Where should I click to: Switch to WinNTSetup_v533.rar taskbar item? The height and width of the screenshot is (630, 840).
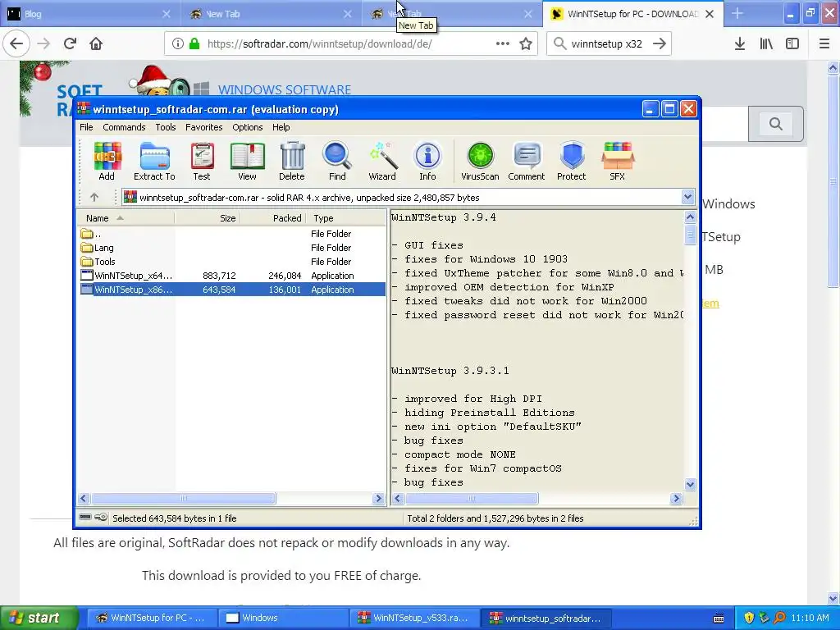coord(413,618)
